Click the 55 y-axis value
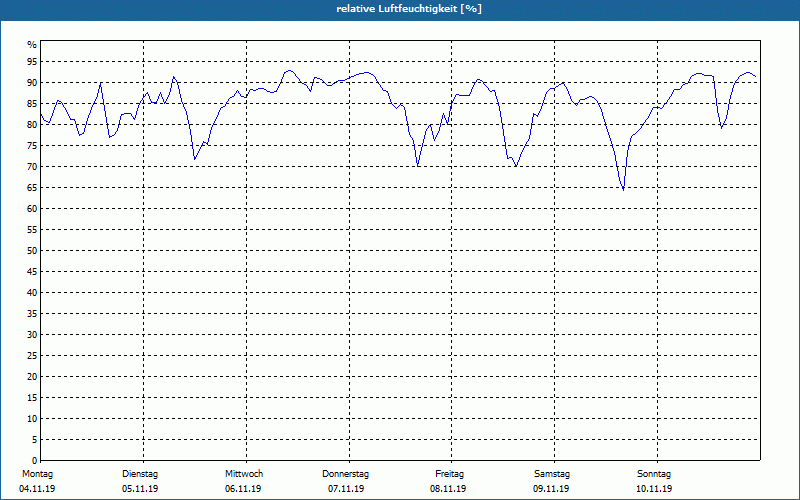This screenshot has width=800, height=500. (32, 230)
